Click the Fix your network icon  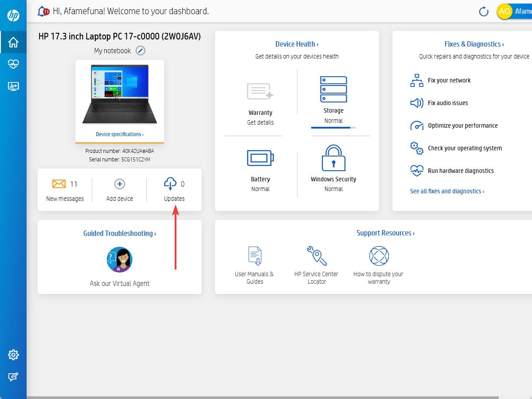click(x=417, y=80)
